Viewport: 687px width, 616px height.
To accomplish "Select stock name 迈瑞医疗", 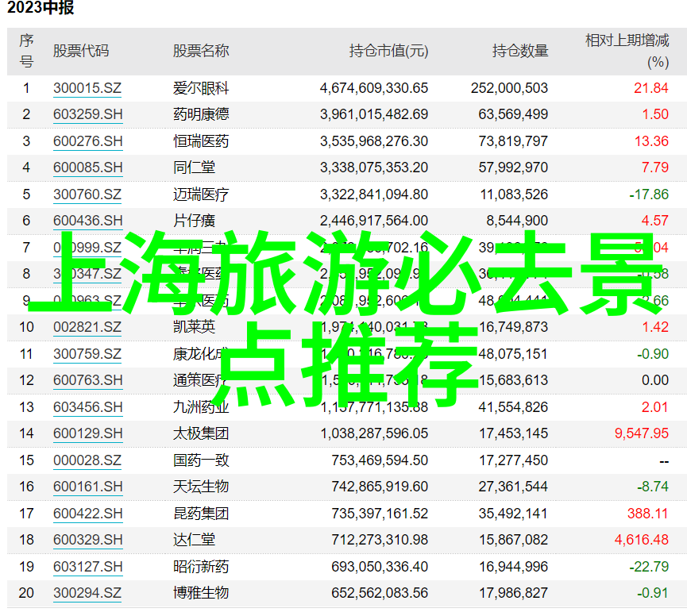I will pos(201,194).
